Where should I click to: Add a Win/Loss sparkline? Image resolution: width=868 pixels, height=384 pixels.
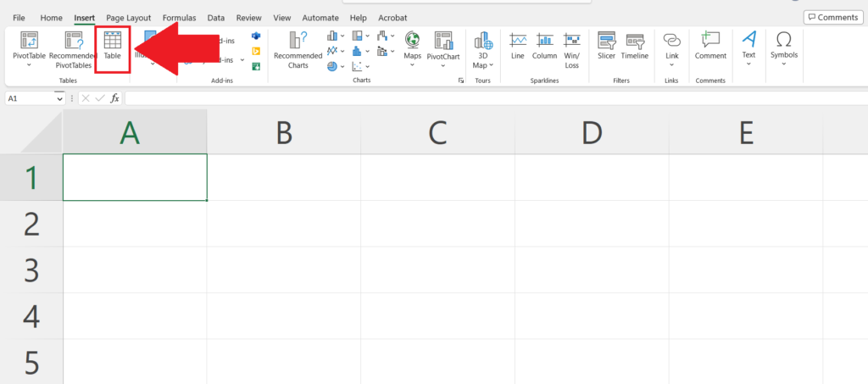[x=572, y=48]
